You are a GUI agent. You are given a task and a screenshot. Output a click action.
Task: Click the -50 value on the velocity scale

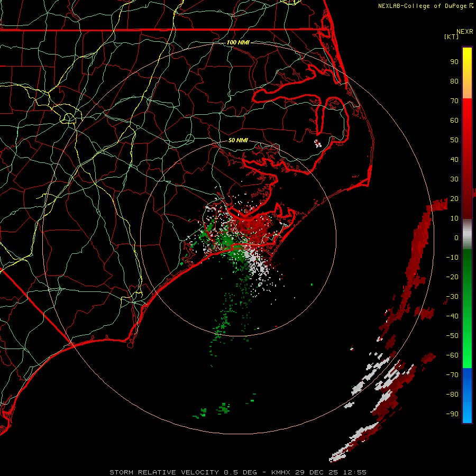(x=452, y=336)
